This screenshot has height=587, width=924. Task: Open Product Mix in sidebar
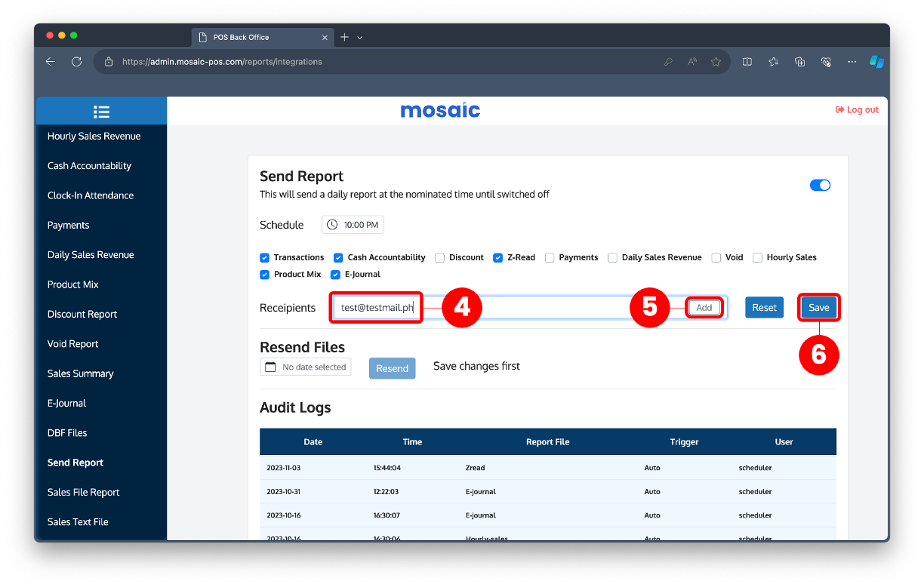(x=73, y=284)
